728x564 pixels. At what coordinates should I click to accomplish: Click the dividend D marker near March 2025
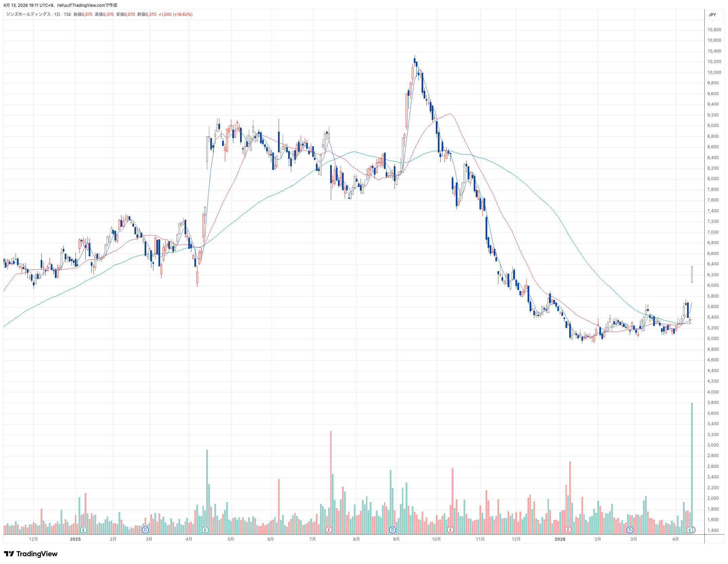(x=146, y=530)
